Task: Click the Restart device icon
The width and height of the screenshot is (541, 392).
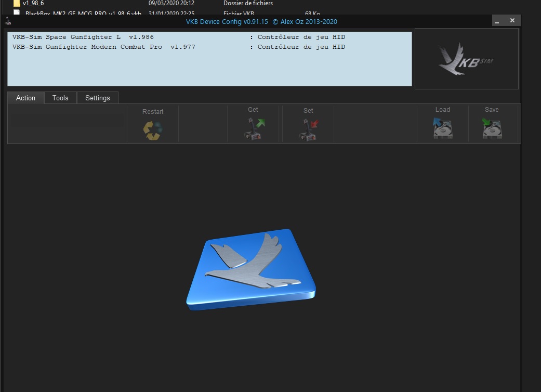Action: pos(153,130)
